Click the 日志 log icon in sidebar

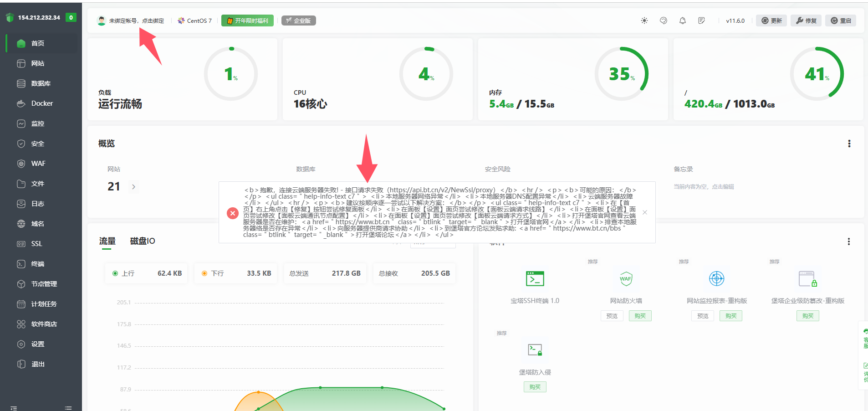click(x=21, y=204)
